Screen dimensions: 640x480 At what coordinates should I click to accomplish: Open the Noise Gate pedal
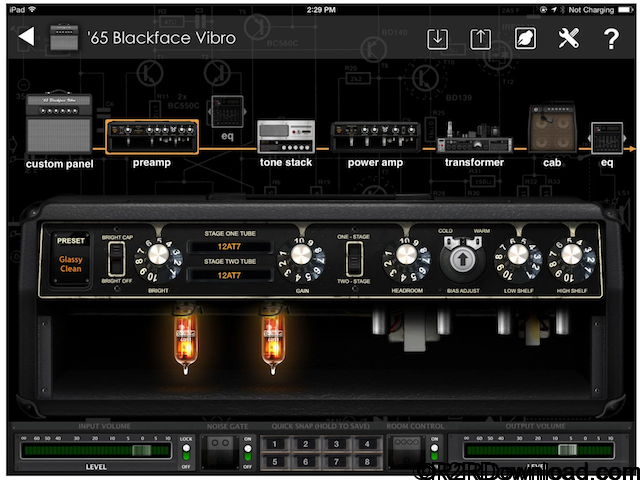click(x=220, y=451)
